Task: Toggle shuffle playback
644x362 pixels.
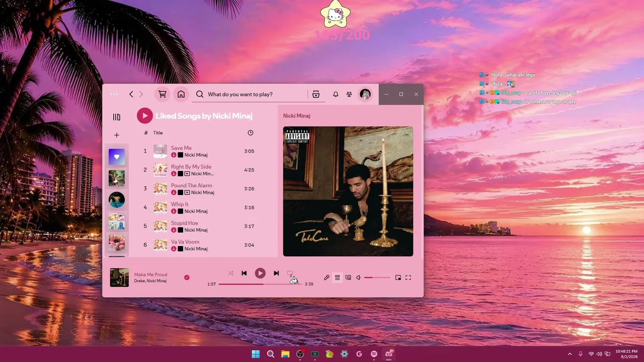Action: [230, 273]
